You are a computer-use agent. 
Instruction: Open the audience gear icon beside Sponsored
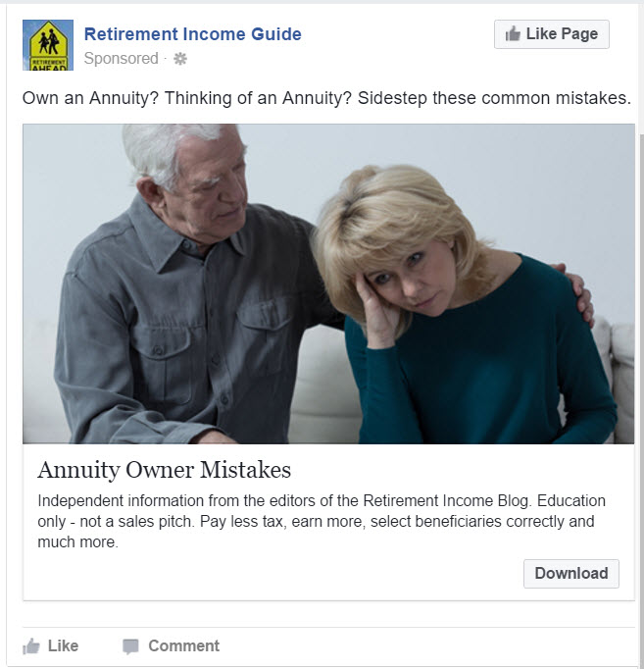pyautogui.click(x=180, y=59)
